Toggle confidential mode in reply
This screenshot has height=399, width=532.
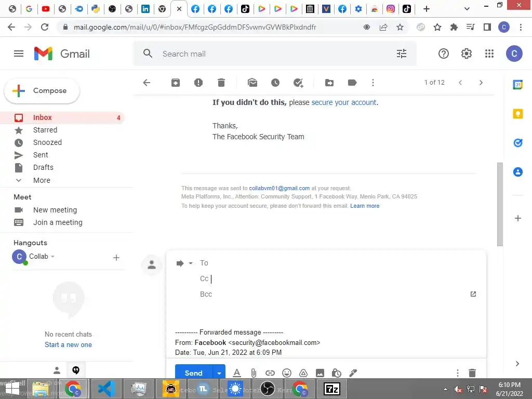click(337, 373)
